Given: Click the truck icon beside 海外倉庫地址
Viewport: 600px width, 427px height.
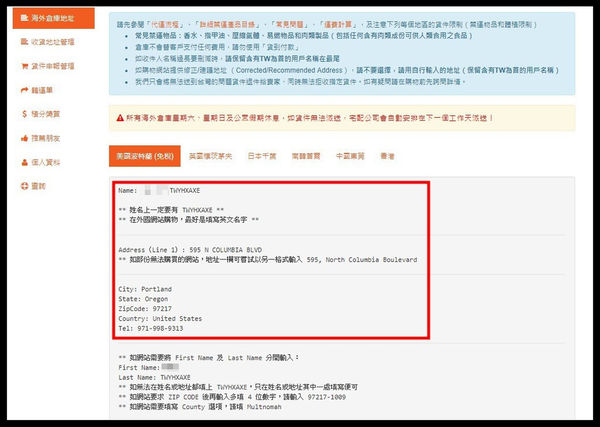Looking at the screenshot, I should click(x=22, y=18).
